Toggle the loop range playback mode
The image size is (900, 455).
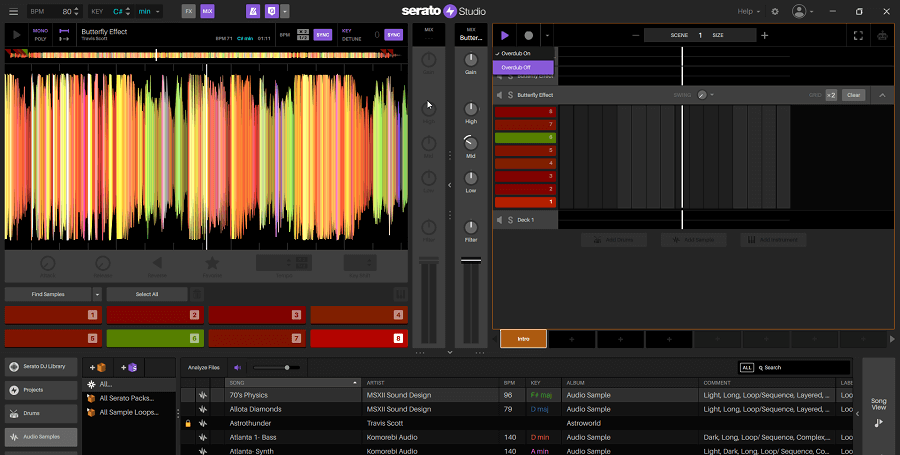pos(64,31)
